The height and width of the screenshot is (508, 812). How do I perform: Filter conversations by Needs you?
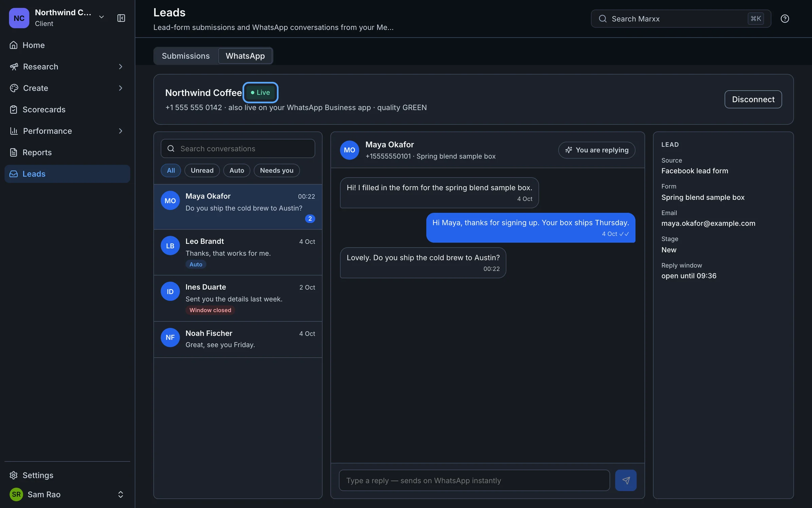point(277,170)
